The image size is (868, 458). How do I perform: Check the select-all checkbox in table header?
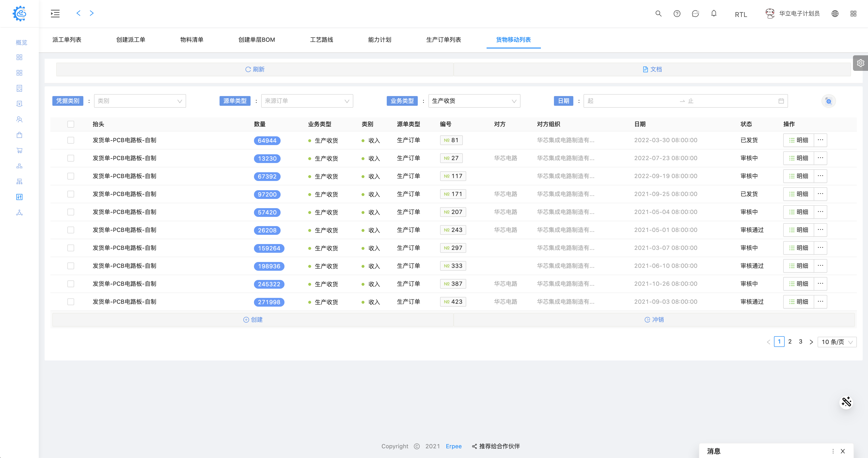point(71,124)
